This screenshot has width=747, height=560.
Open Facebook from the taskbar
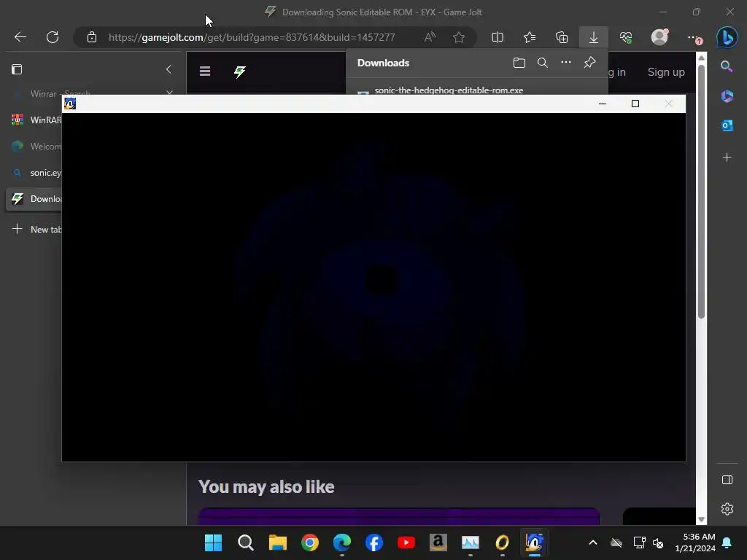(x=374, y=542)
